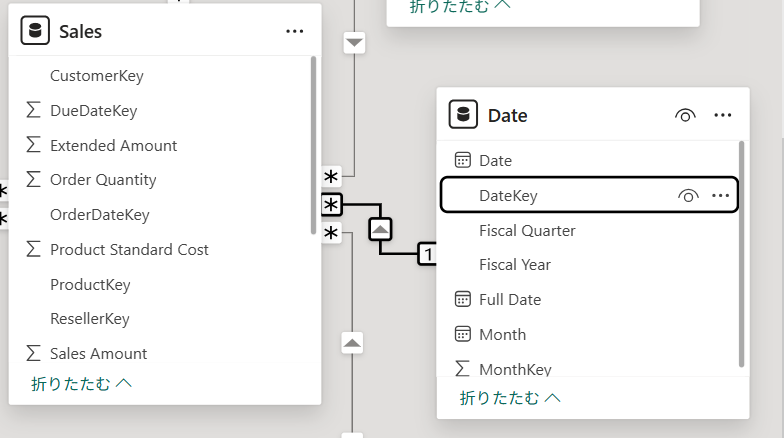Click the upward filter direction arrow on lower relationship
784x438 pixels.
tap(352, 344)
